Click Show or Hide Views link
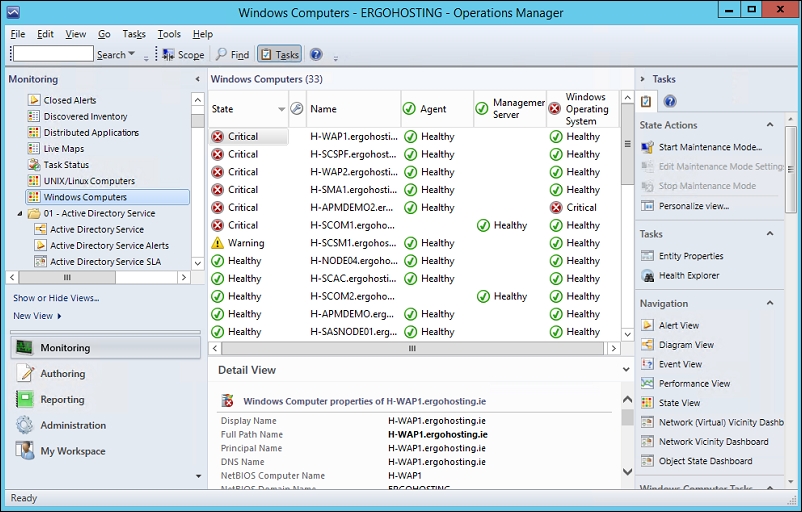Screen dimensions: 802x512 pos(56,298)
